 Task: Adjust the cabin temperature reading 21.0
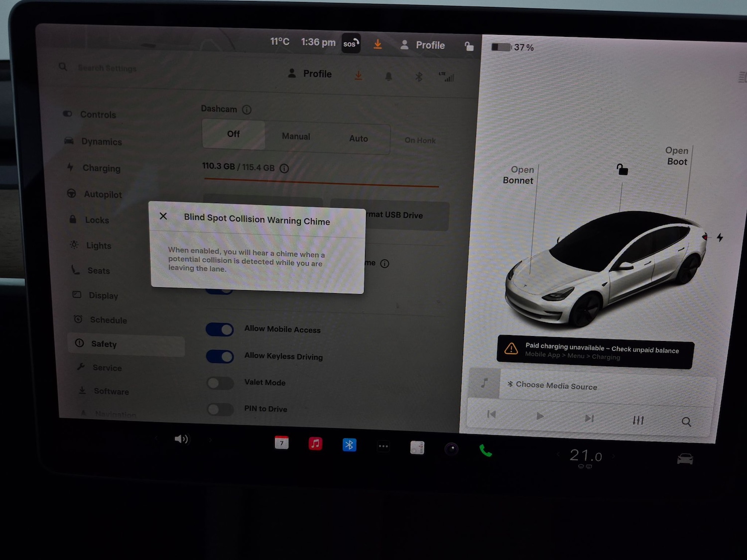(586, 456)
